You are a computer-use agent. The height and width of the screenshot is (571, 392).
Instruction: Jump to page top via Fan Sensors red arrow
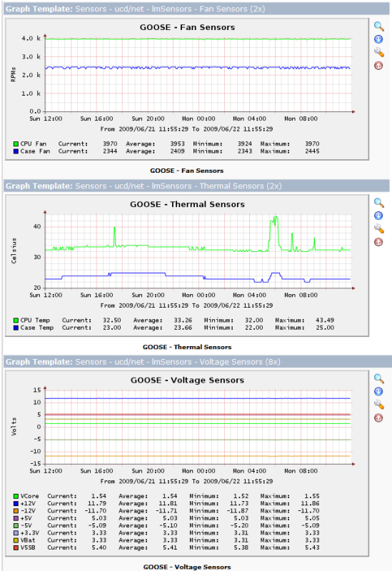click(x=378, y=66)
